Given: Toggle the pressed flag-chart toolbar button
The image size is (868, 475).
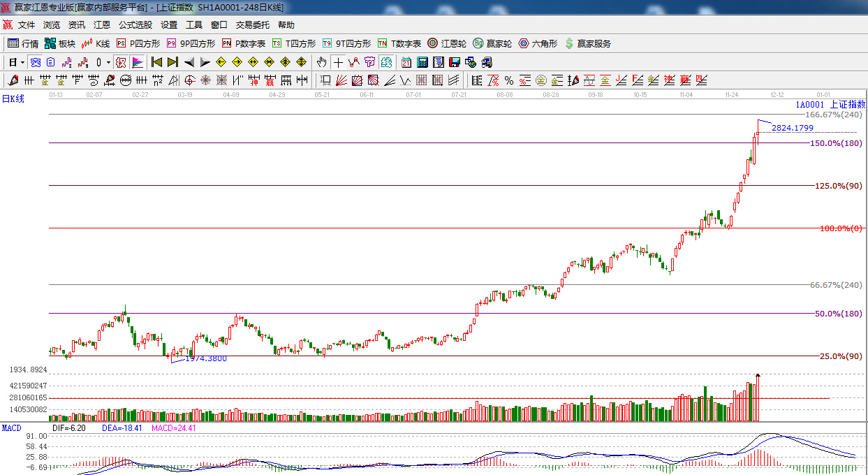Looking at the screenshot, I should 138,62.
